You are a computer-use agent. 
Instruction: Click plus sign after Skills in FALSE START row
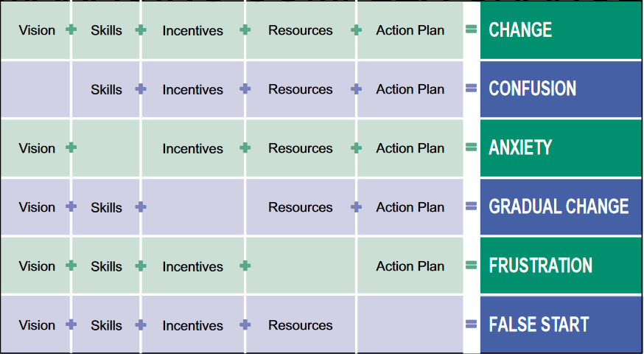(140, 324)
